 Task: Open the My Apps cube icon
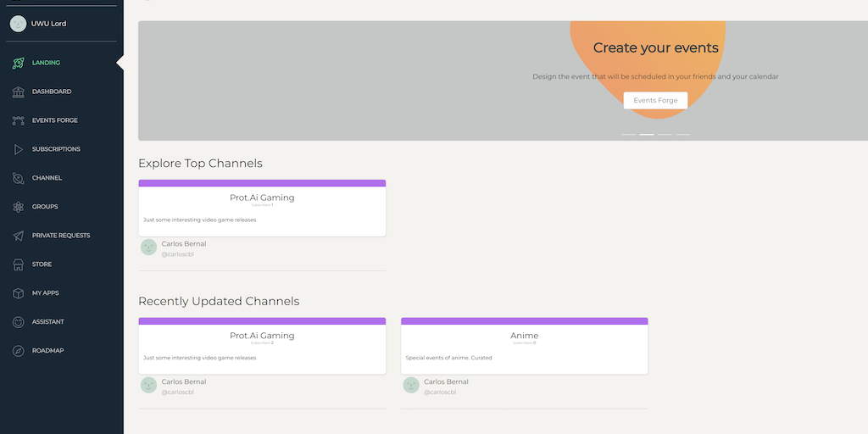click(18, 293)
